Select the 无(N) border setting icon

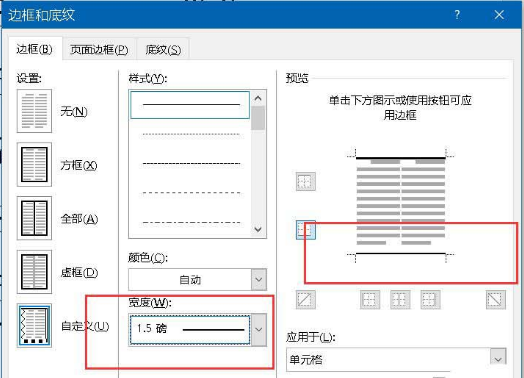pos(34,111)
